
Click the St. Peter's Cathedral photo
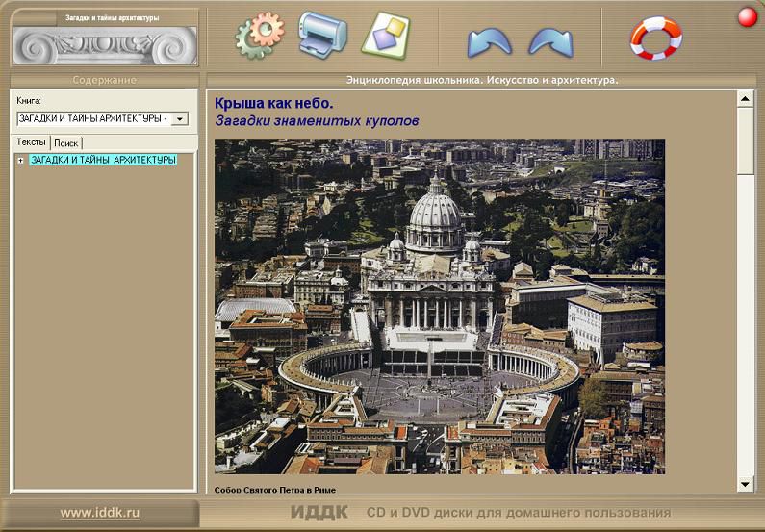pyautogui.click(x=439, y=306)
